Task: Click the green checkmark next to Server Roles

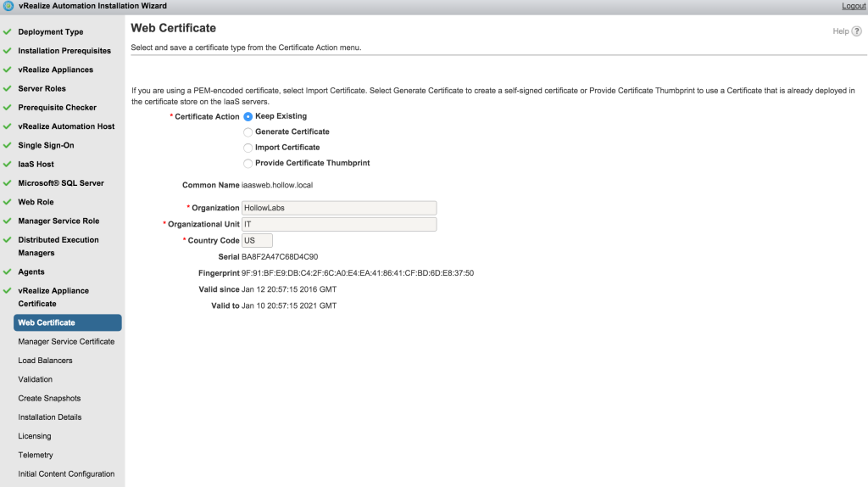Action: [x=8, y=89]
